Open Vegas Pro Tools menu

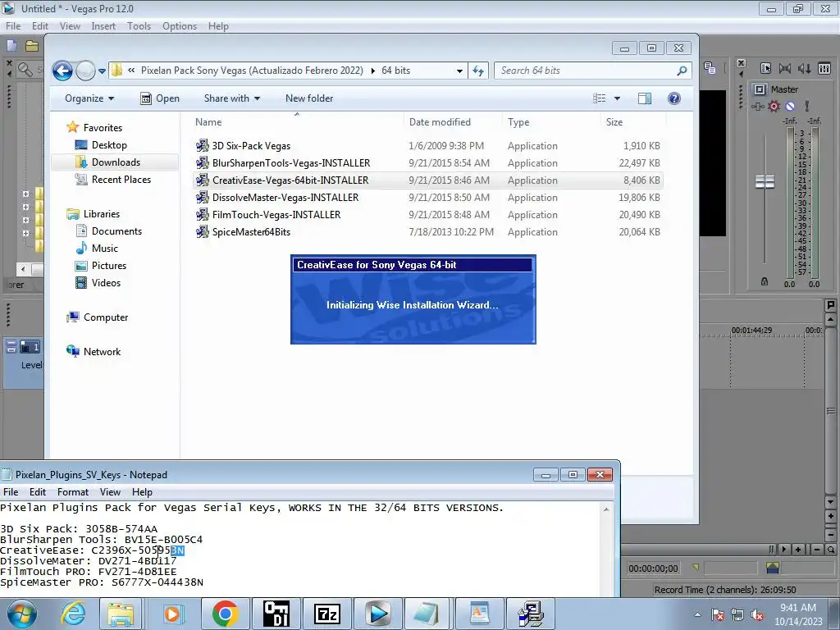pyautogui.click(x=139, y=25)
